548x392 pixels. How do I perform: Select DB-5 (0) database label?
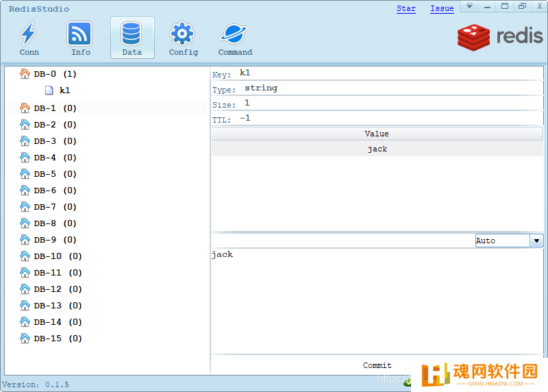coord(55,174)
